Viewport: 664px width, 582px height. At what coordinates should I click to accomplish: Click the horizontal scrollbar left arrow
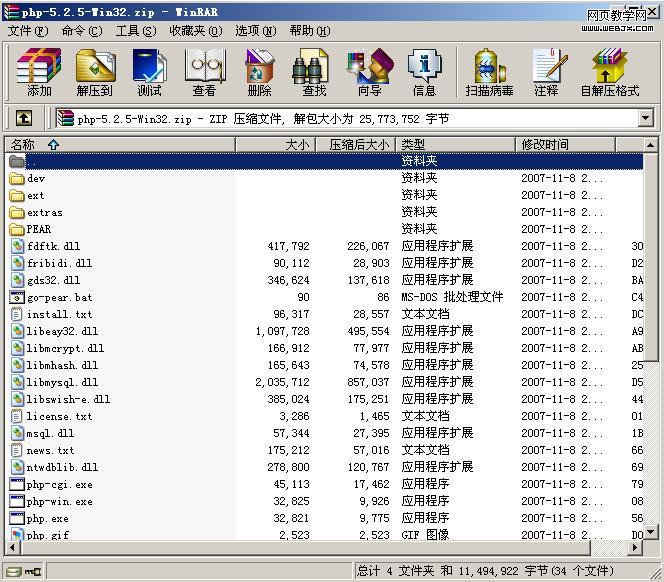pos(12,547)
